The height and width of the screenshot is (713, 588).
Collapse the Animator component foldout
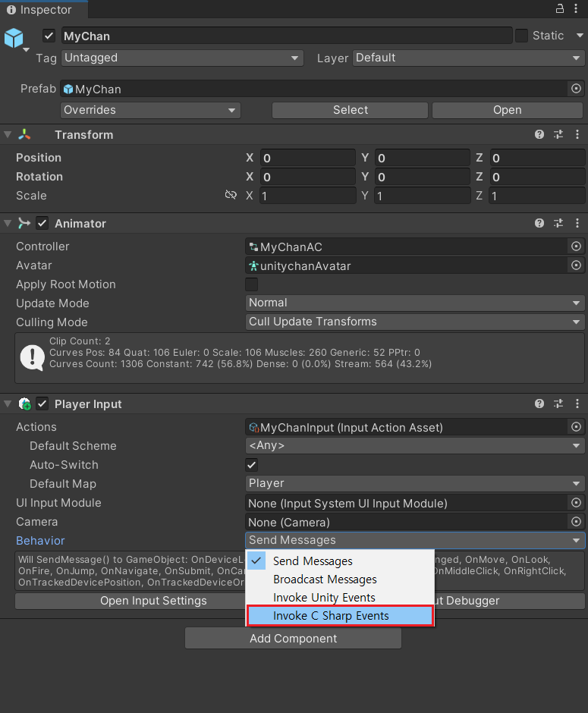coord(8,223)
